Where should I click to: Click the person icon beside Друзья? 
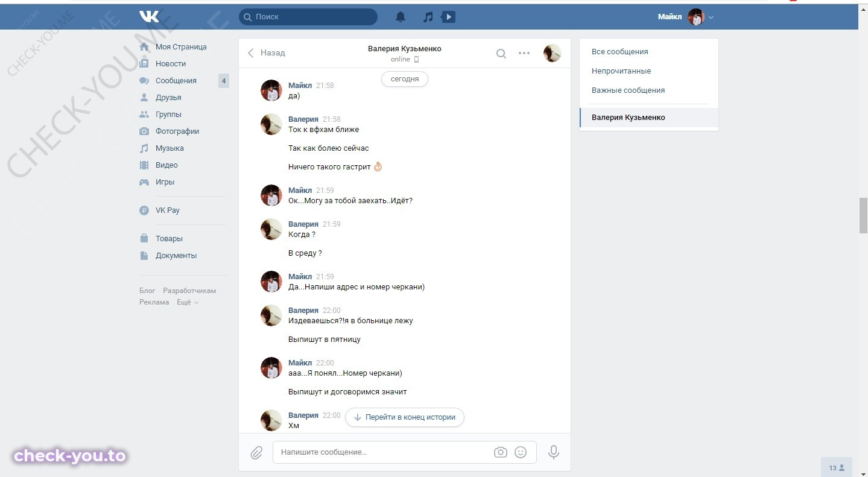click(x=144, y=98)
